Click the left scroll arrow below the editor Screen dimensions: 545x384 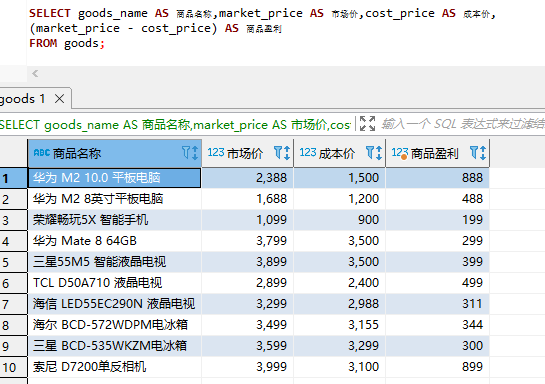[x=35, y=73]
